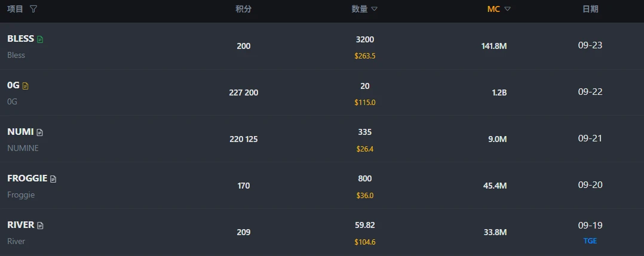
Task: Open the BLESS project link
Action: tap(20, 39)
